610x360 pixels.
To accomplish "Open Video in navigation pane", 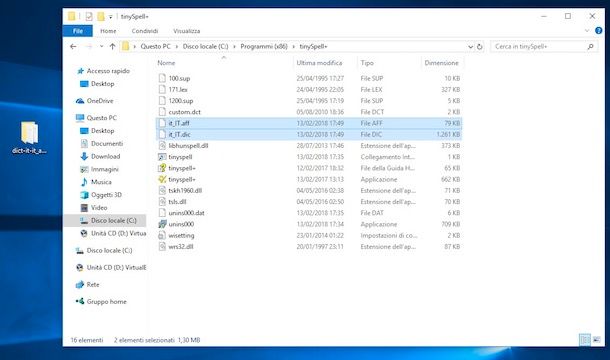I will [x=99, y=208].
